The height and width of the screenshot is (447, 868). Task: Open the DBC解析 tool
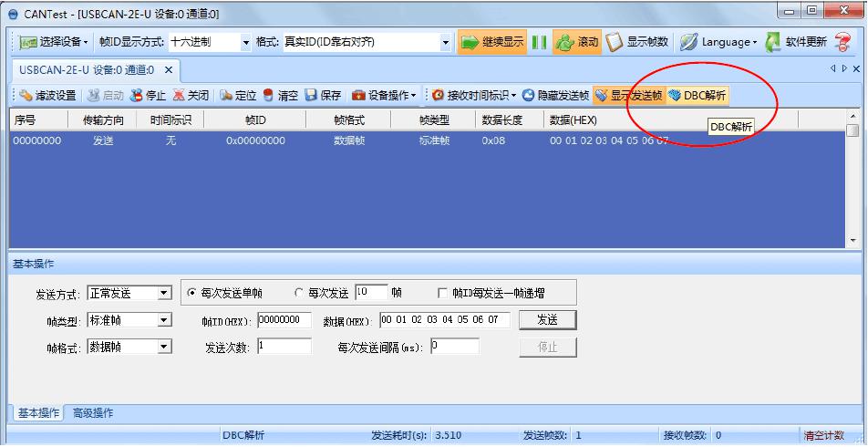[x=697, y=95]
